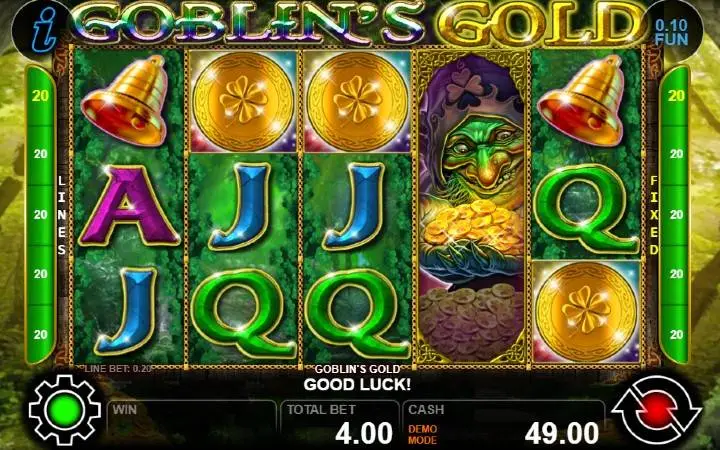720x450 pixels.
Task: Click the goblin wild symbol on reel four
Action: (x=472, y=208)
